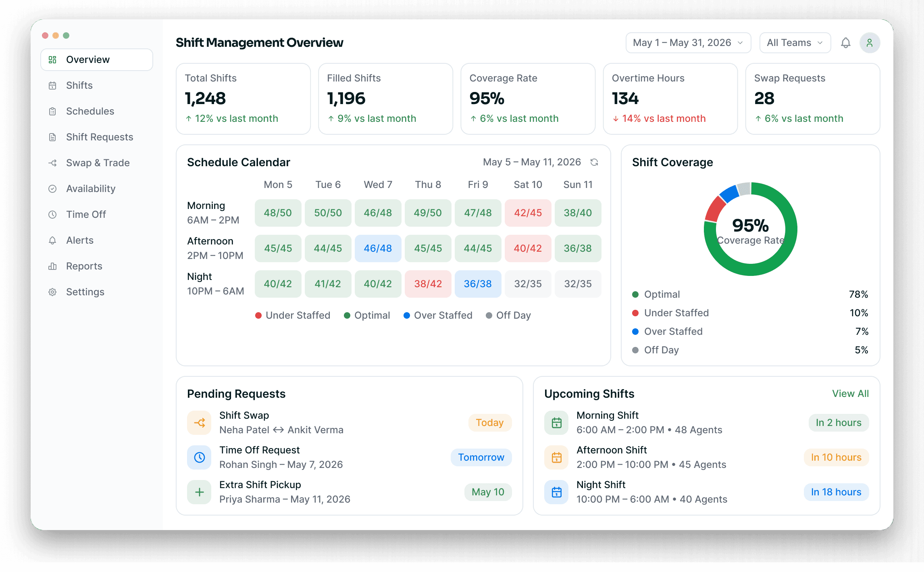
Task: Click the Under Staffed calendar legend dot
Action: coord(258,315)
